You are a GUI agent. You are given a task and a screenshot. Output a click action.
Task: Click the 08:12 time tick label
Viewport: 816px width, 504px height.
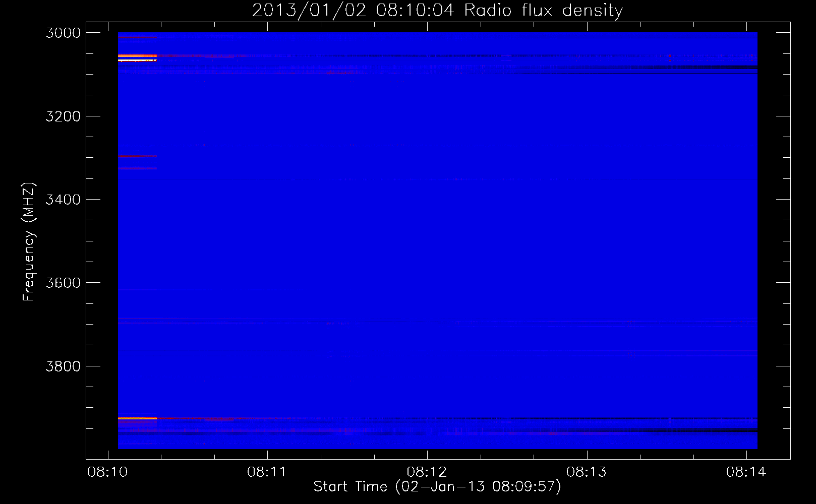pos(427,472)
